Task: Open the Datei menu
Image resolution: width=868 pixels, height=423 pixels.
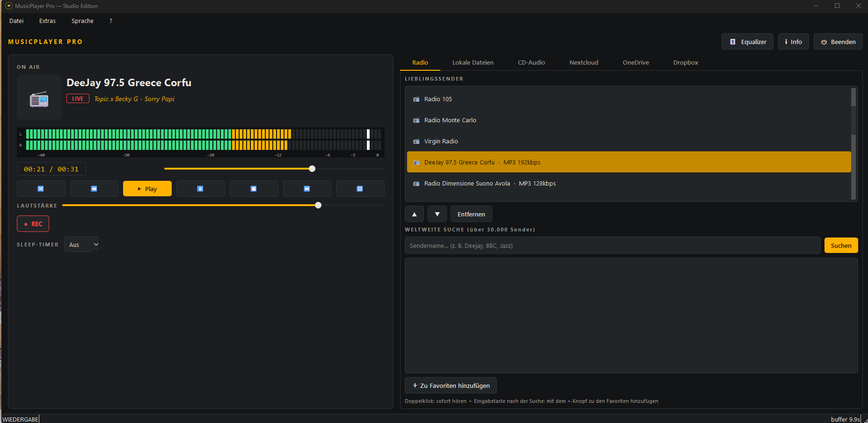Action: tap(16, 21)
